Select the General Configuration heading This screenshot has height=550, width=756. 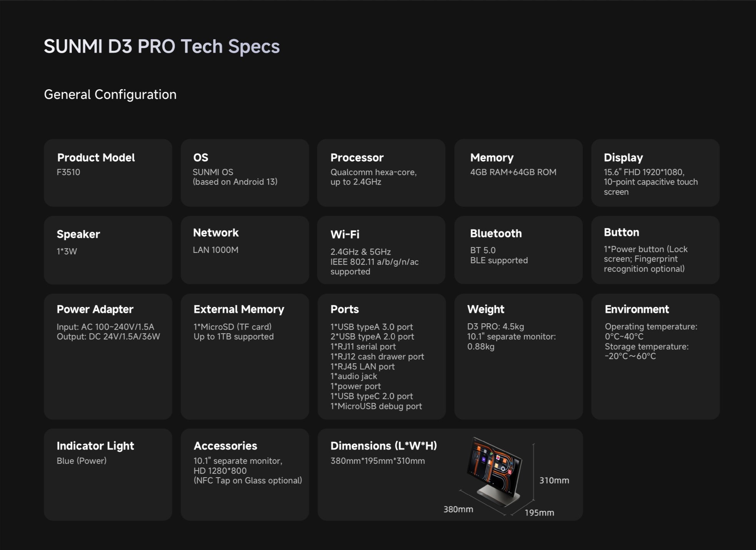coord(110,94)
